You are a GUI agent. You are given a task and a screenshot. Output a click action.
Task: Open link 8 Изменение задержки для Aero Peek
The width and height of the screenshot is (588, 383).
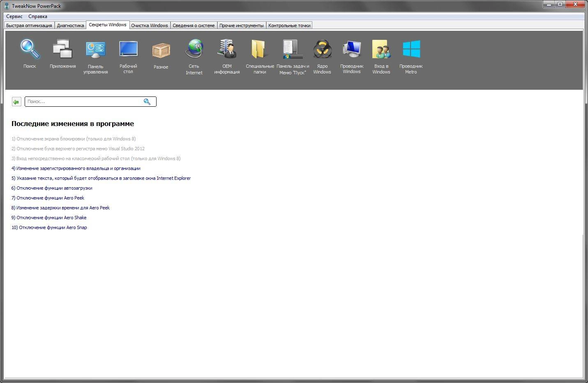tap(60, 208)
